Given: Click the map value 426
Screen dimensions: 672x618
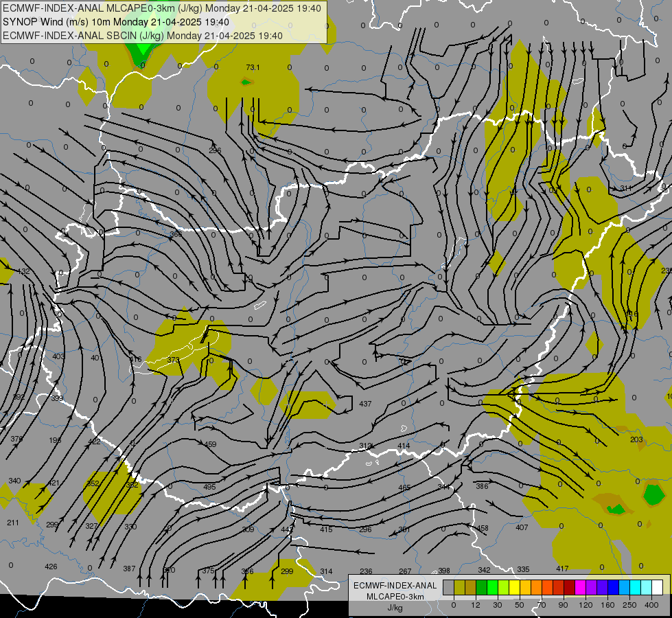Looking at the screenshot, I should (x=51, y=566).
